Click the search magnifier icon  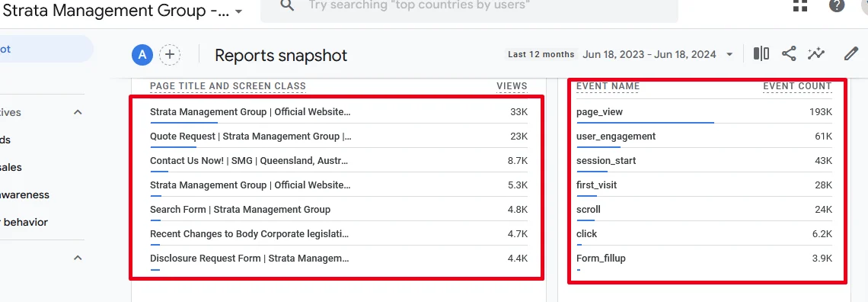click(x=287, y=5)
